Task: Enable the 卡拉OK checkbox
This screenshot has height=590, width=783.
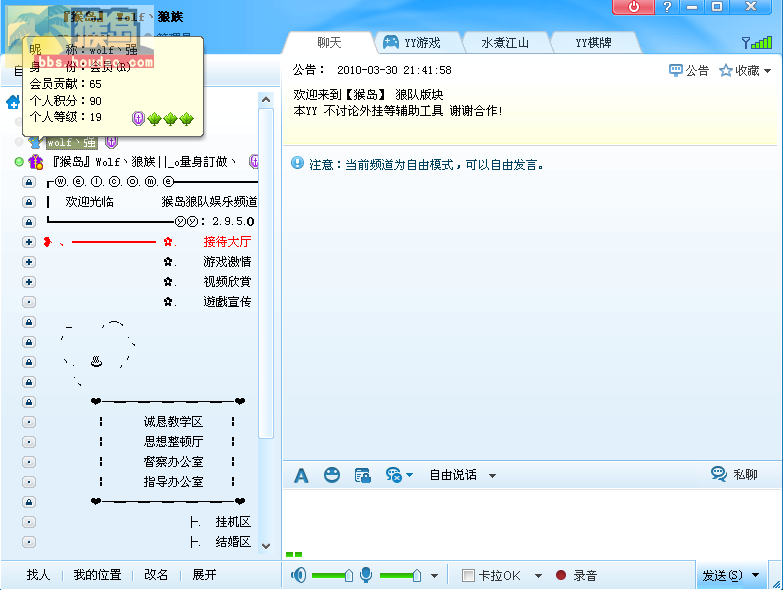Action: [x=468, y=576]
